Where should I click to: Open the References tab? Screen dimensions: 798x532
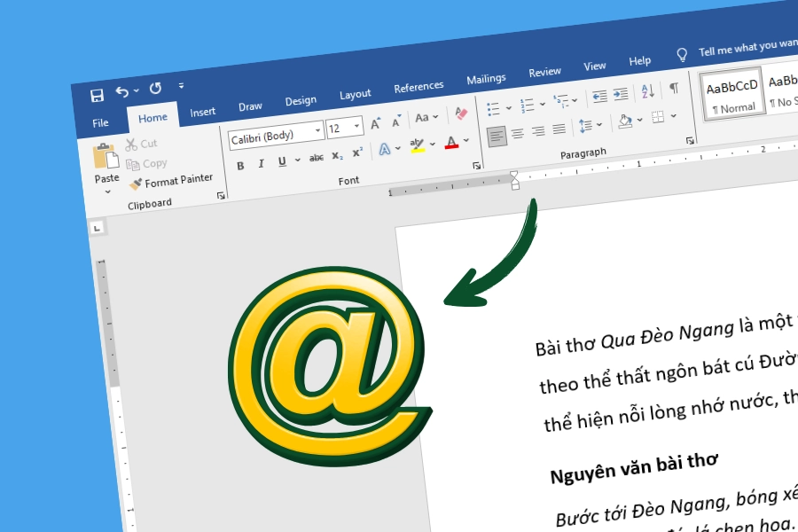[x=419, y=87]
